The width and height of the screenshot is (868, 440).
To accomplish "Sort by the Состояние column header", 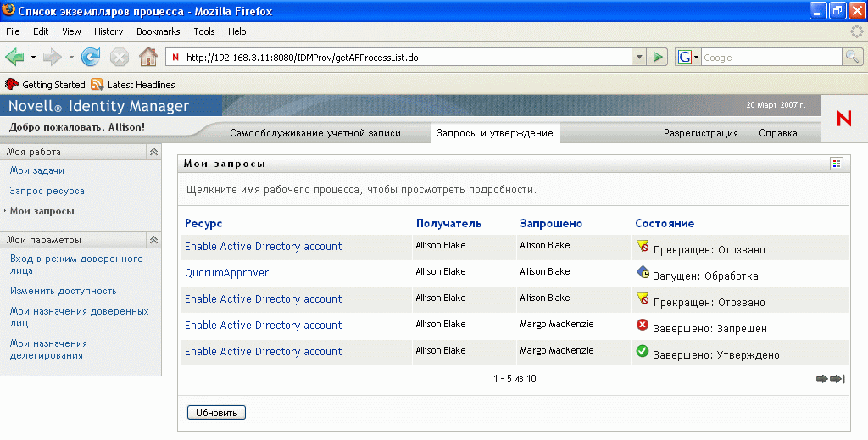I will click(x=665, y=224).
